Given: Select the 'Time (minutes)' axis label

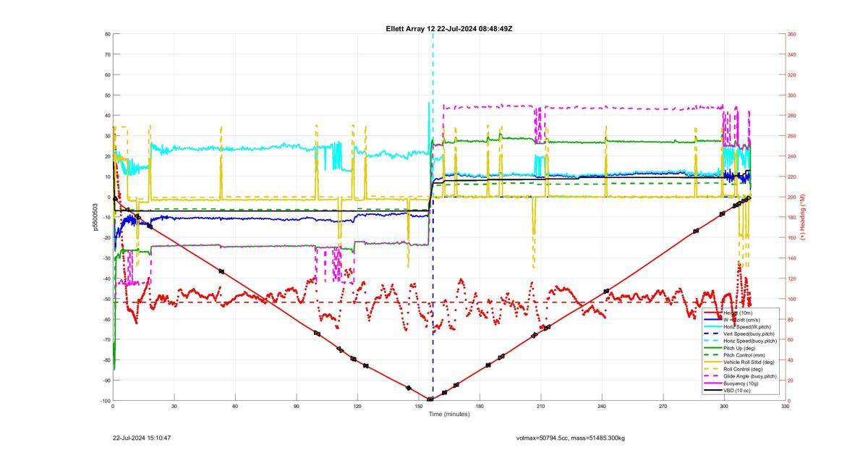Looking at the screenshot, I should 448,415.
